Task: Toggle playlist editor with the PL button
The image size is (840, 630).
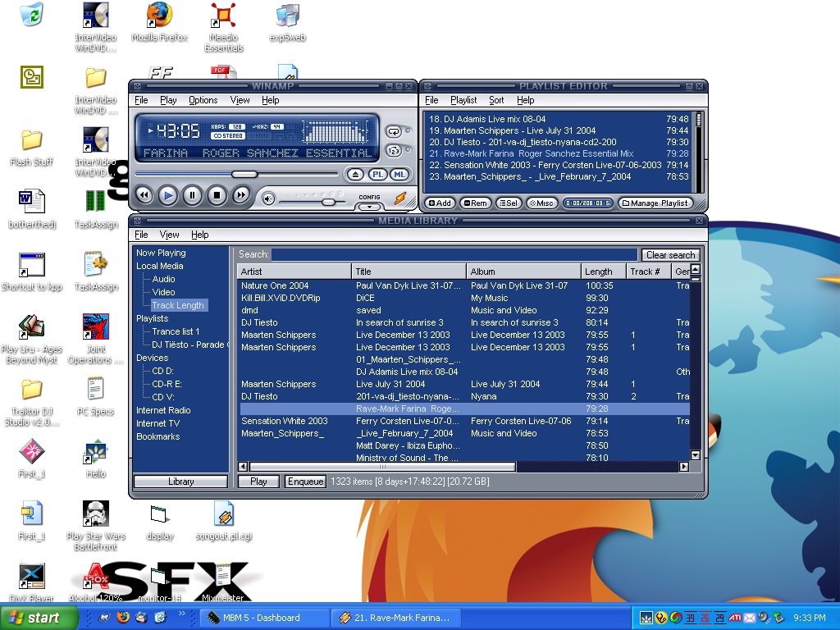Action: click(x=377, y=175)
